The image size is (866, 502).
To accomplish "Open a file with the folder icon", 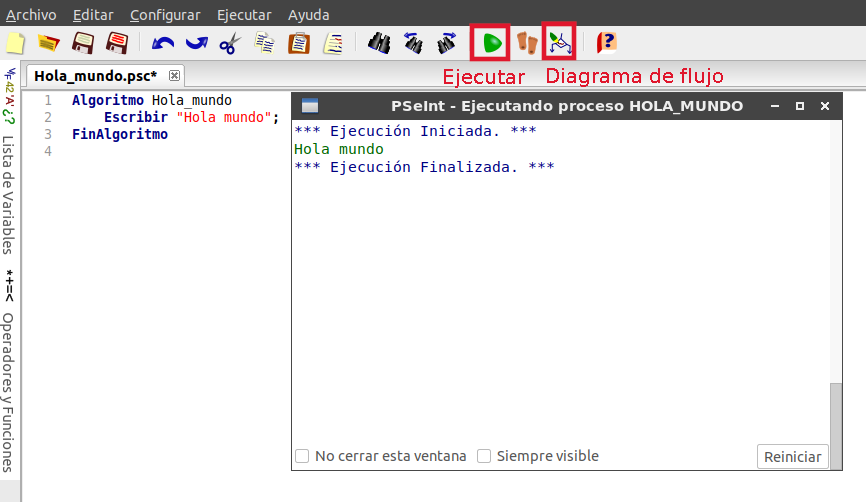I will (49, 43).
